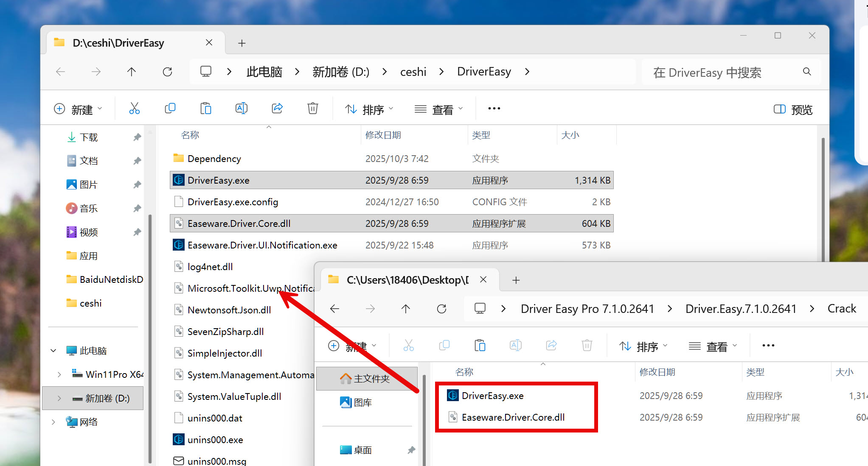Unpin 图片 from quick access sidebar
The width and height of the screenshot is (868, 466).
[x=137, y=185]
